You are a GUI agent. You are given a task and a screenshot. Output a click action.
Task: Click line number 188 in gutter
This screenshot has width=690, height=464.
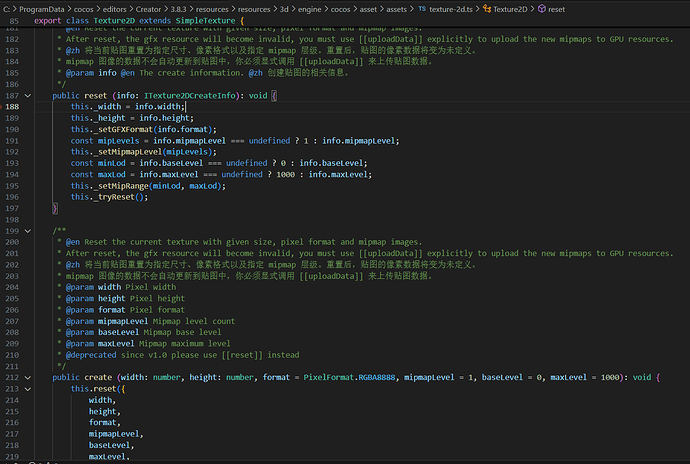12,106
